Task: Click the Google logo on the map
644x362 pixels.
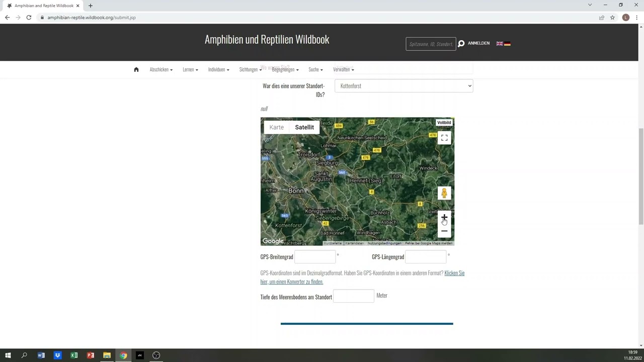Action: [273, 241]
